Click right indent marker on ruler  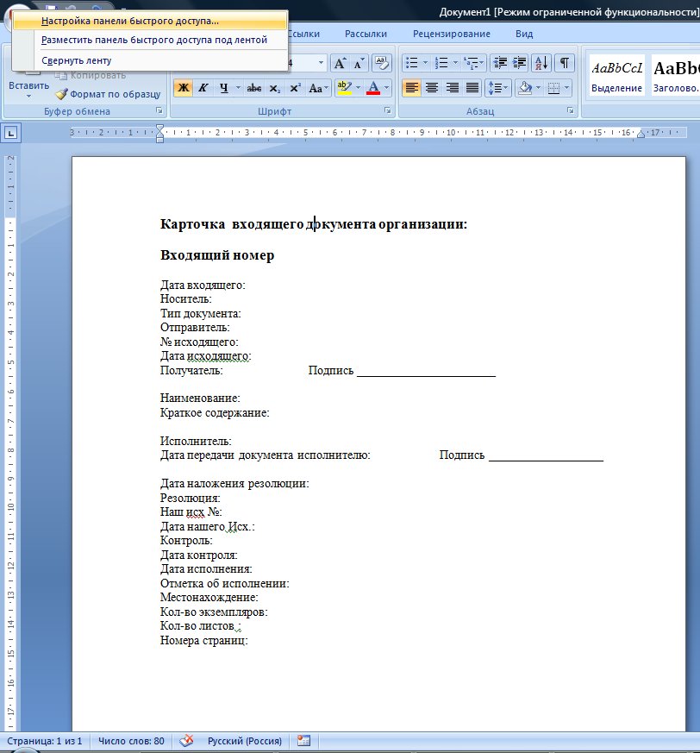point(641,135)
